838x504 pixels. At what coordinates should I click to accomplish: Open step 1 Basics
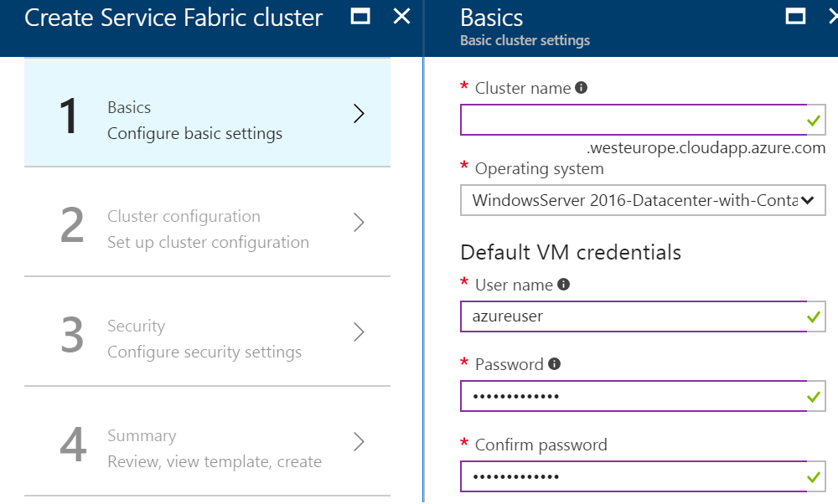pos(207,113)
